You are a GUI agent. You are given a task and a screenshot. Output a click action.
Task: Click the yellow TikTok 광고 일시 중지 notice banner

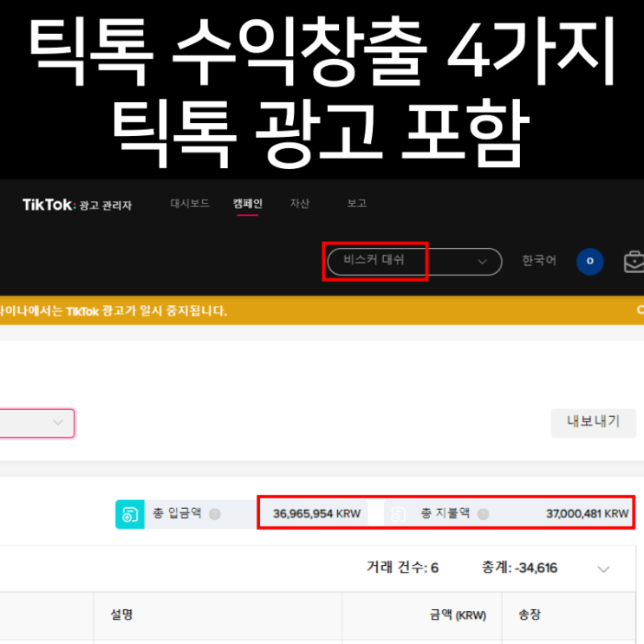click(322, 310)
